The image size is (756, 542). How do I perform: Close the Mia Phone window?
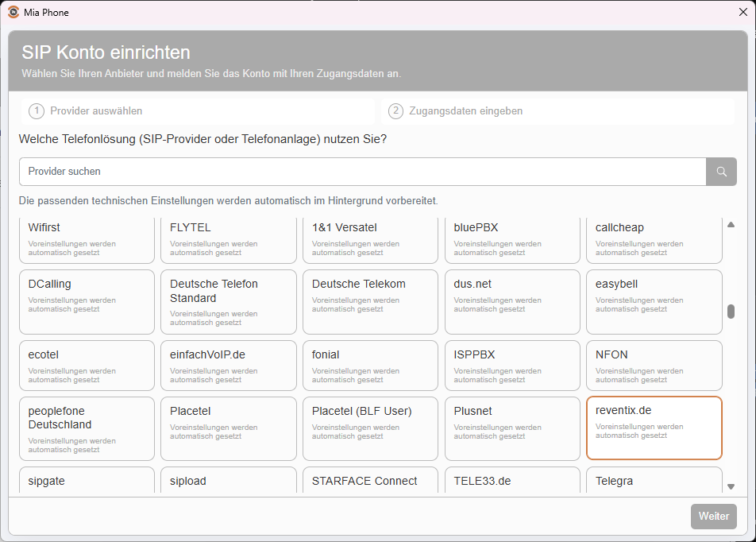[x=743, y=12]
